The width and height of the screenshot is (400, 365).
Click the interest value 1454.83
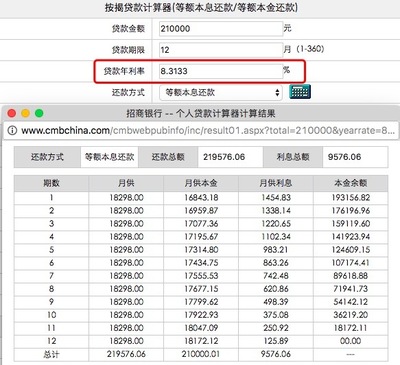coord(276,198)
